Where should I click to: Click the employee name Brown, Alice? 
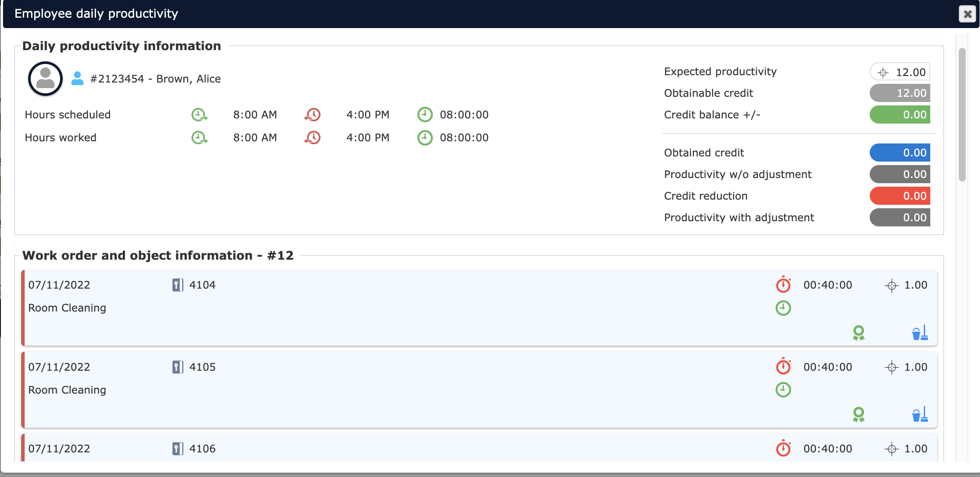[189, 79]
